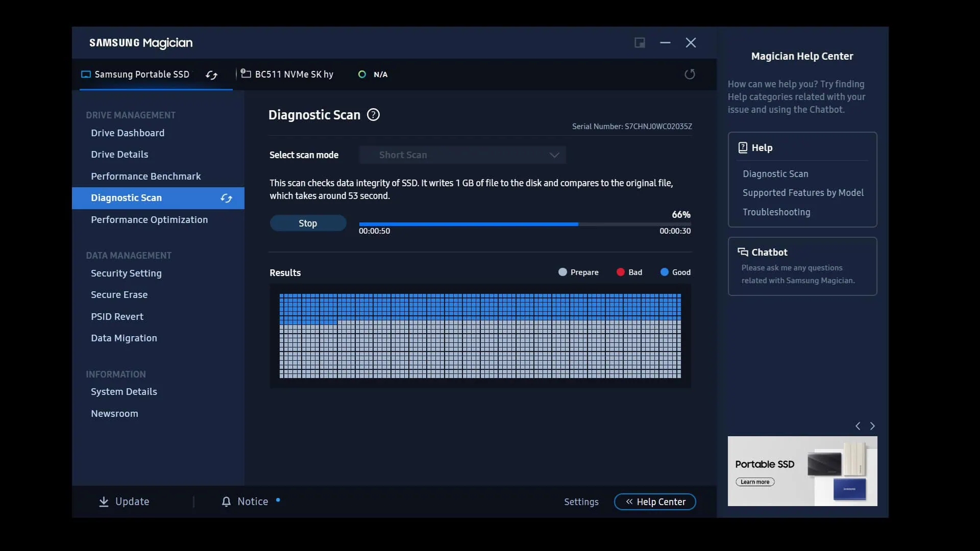
Task: Open Settings
Action: (x=581, y=502)
